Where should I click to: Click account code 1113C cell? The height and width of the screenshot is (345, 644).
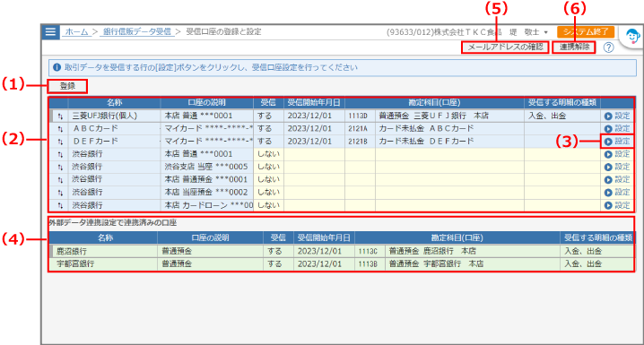370,251
